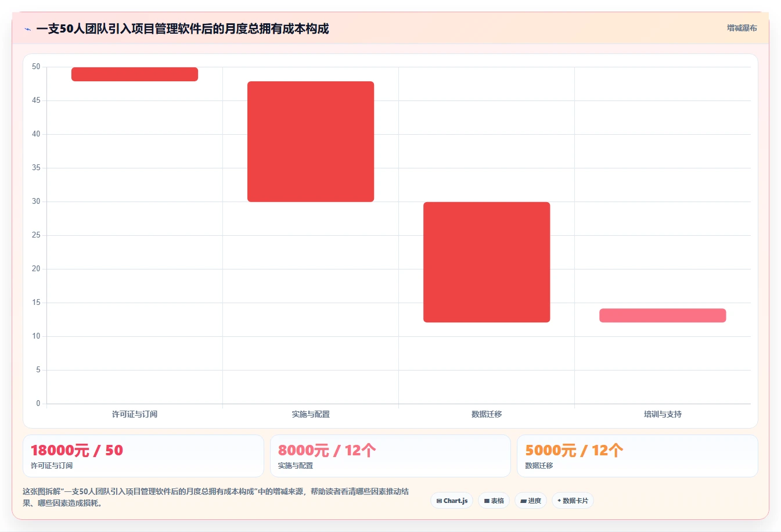The image size is (781, 532).
Task: Click the 数据迁移 waterfall bar
Action: click(487, 262)
